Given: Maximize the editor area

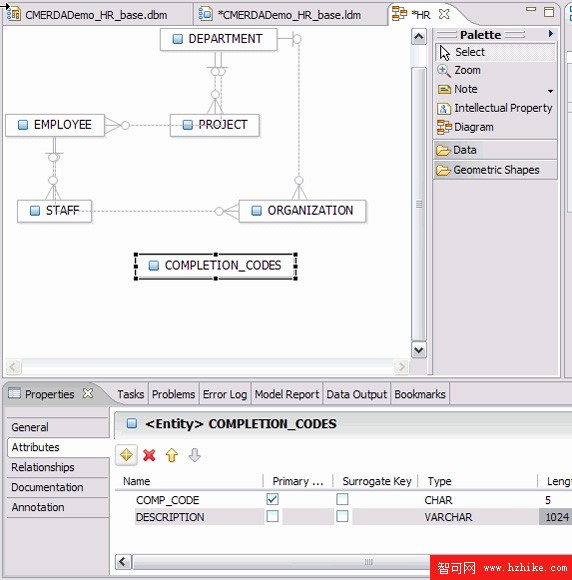Looking at the screenshot, I should (549, 12).
